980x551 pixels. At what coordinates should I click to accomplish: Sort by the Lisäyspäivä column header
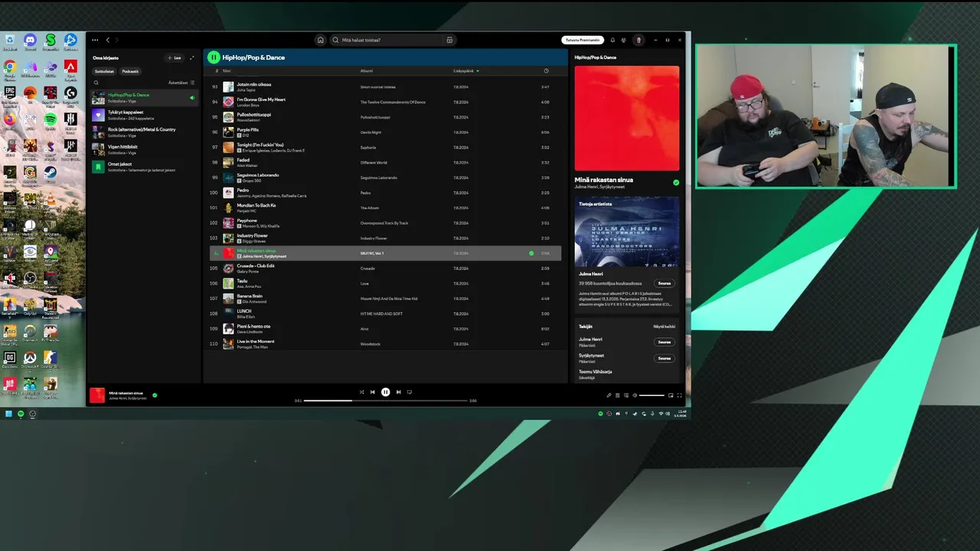click(465, 71)
